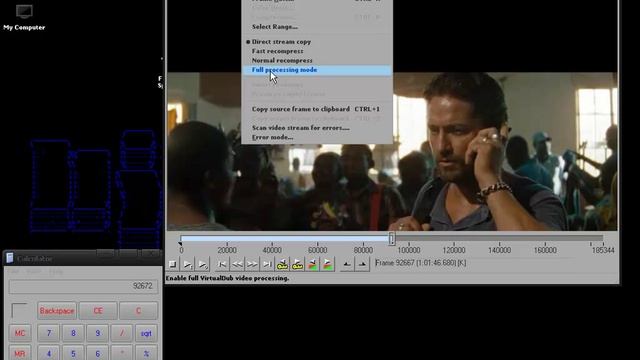Set selection start mark-in
This screenshot has width=640, height=360.
tap(347, 264)
